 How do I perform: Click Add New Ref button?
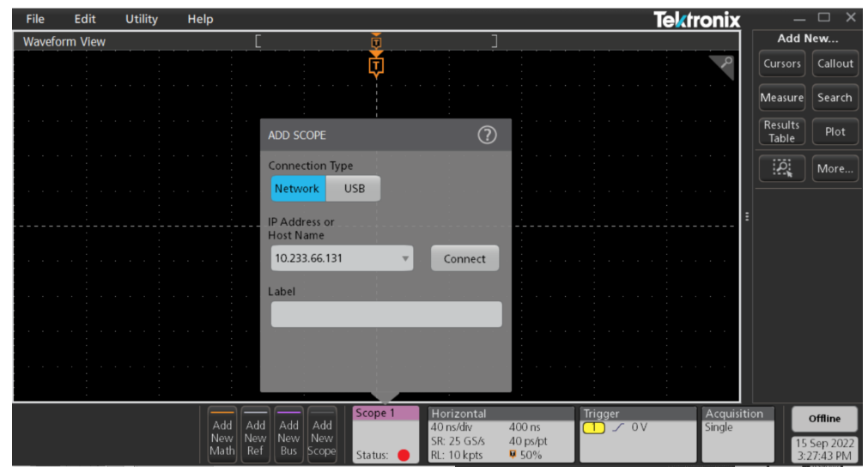pyautogui.click(x=256, y=436)
